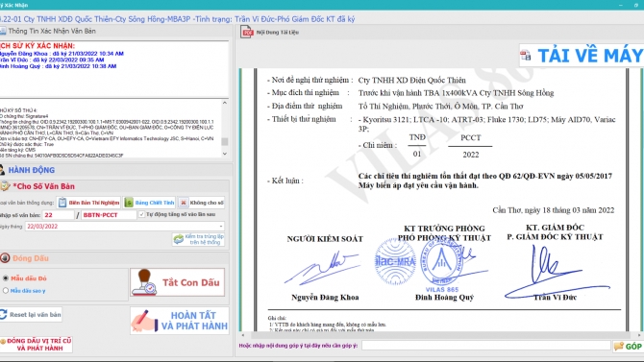644x362 pixels.
Task: Click the Hành Động section person icon
Action: coord(3,170)
